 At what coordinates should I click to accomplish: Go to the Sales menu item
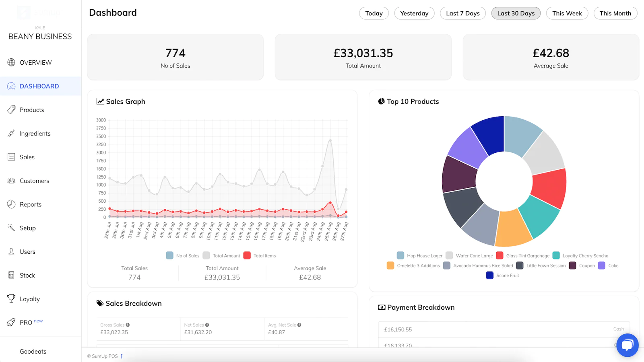pos(27,157)
